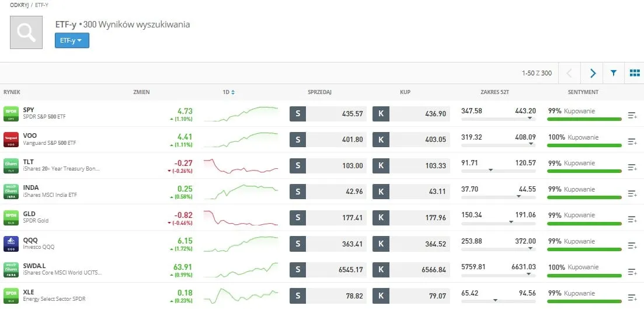Add GLD to watchlist icon
Screen dimensions: 644x309
[x=632, y=220]
